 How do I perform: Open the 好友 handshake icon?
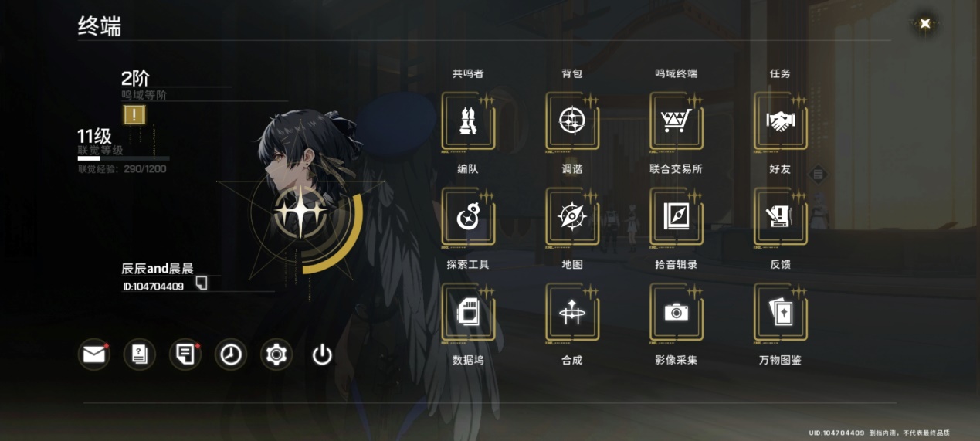pos(781,121)
